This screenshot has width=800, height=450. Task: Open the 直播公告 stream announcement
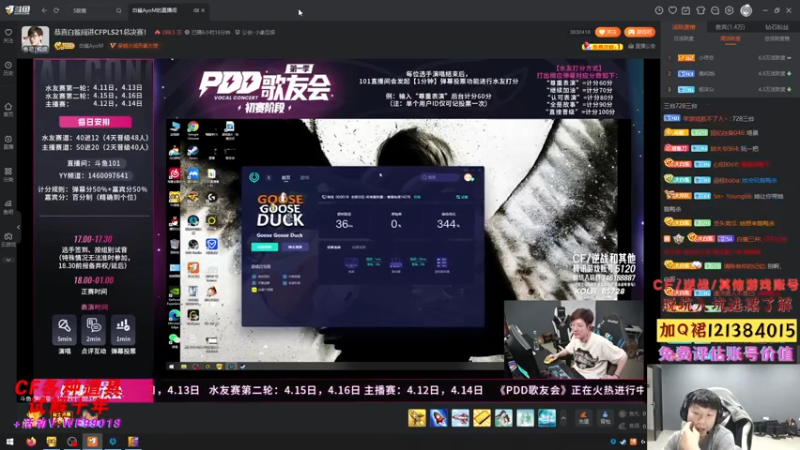[642, 46]
